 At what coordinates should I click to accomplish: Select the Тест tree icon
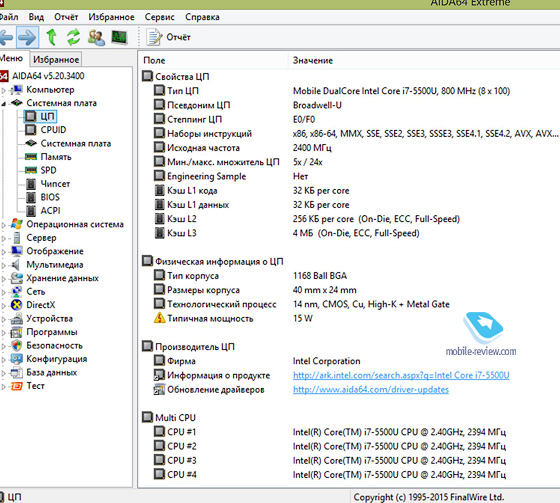point(16,386)
